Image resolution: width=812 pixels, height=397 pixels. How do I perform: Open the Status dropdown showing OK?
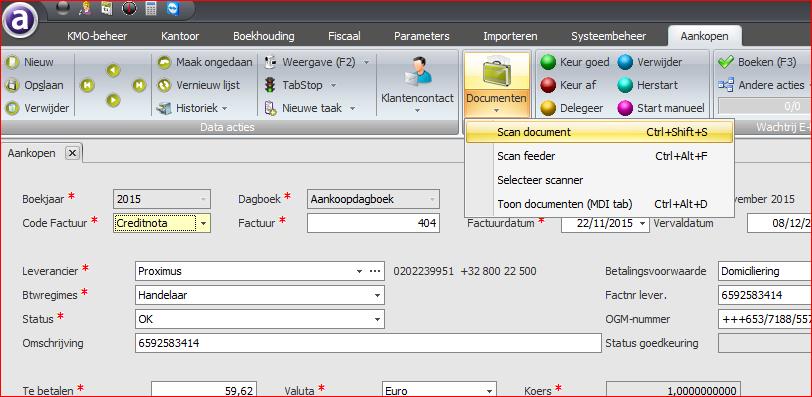(378, 319)
